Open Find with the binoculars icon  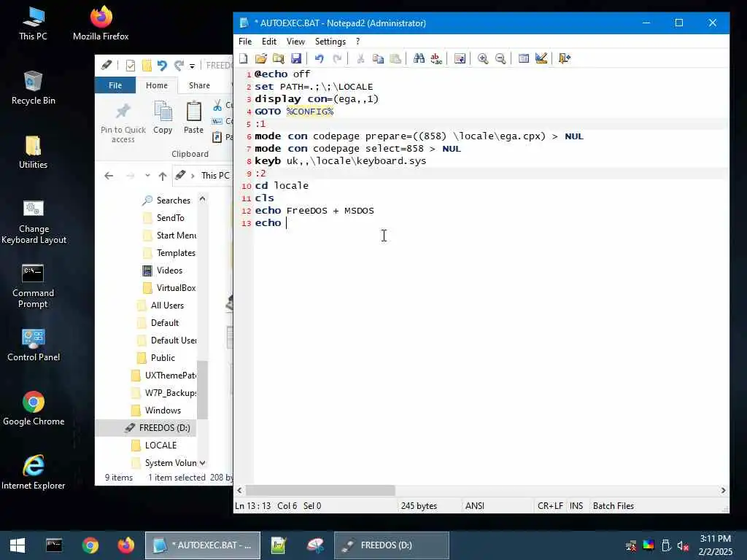419,58
